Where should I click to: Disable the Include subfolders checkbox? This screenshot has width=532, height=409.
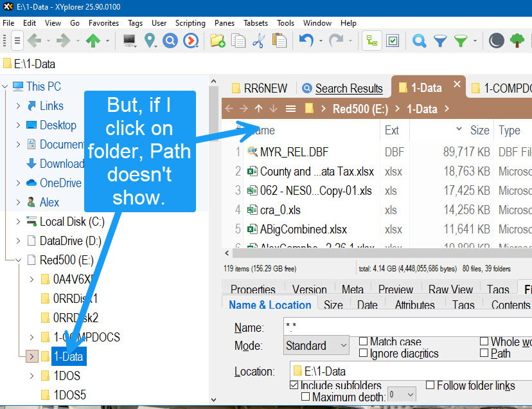[x=293, y=385]
